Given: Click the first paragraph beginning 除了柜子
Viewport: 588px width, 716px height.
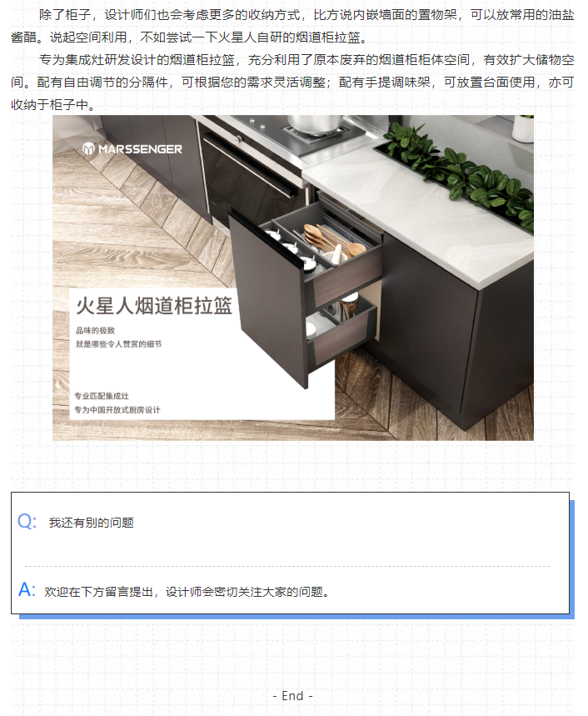Looking at the screenshot, I should pyautogui.click(x=293, y=26).
